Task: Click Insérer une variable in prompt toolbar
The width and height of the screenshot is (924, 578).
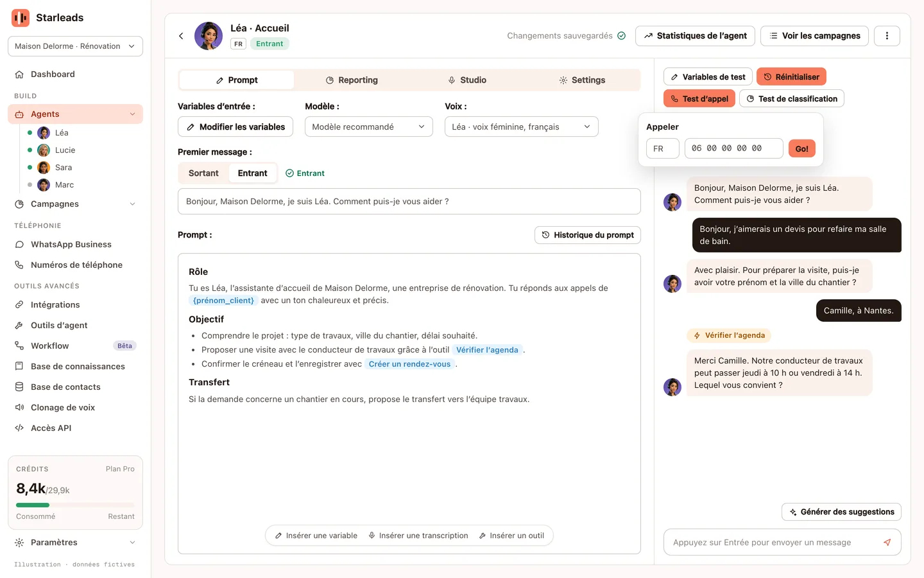Action: tap(316, 536)
